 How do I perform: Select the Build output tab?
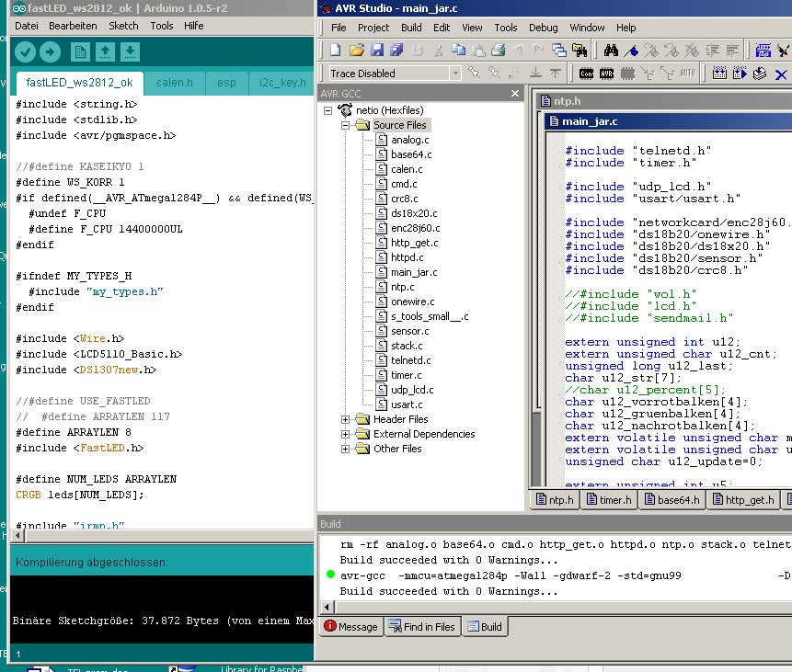coord(485,627)
